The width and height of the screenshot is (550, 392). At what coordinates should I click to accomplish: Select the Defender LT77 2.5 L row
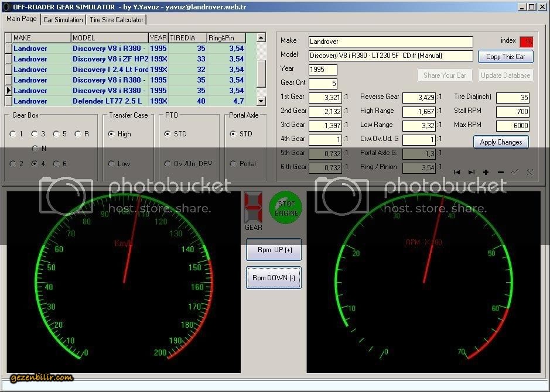(x=110, y=101)
